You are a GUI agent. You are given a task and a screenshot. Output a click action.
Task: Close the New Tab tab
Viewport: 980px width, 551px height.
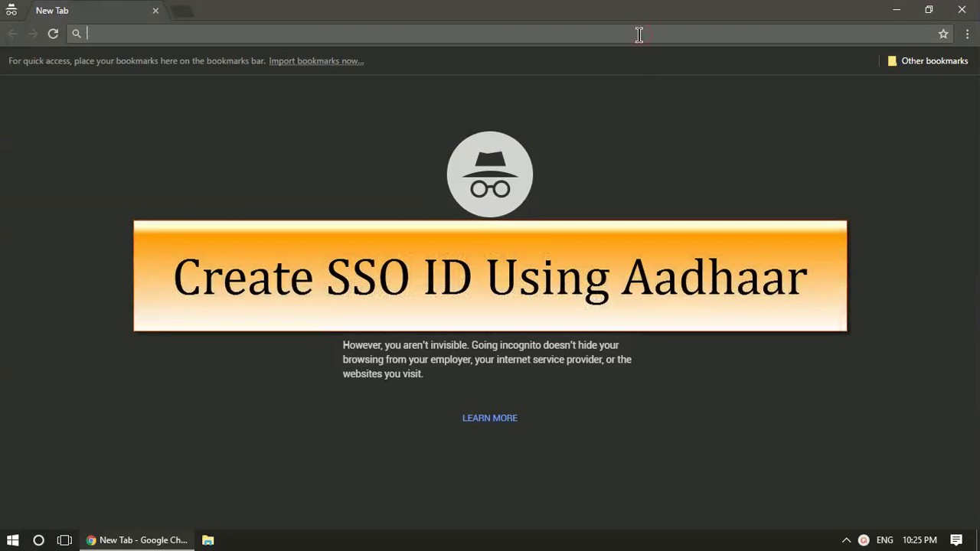155,11
